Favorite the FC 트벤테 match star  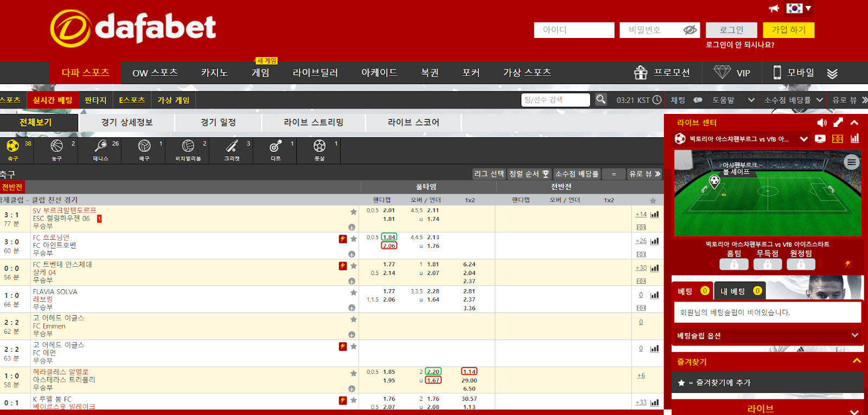(354, 266)
